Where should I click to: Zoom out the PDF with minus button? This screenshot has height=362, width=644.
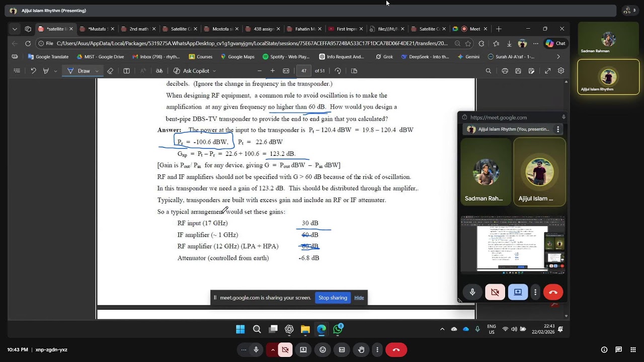(x=260, y=71)
